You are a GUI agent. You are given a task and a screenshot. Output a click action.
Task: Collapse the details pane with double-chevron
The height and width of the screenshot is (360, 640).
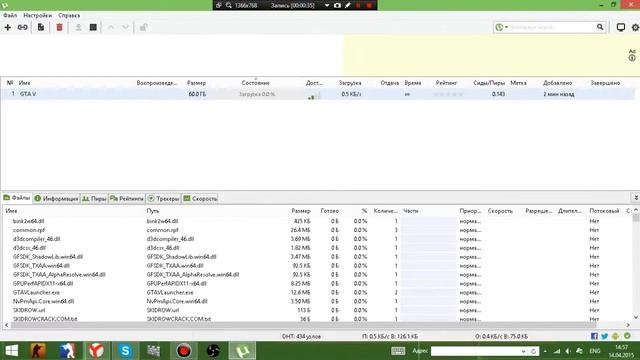(636, 198)
